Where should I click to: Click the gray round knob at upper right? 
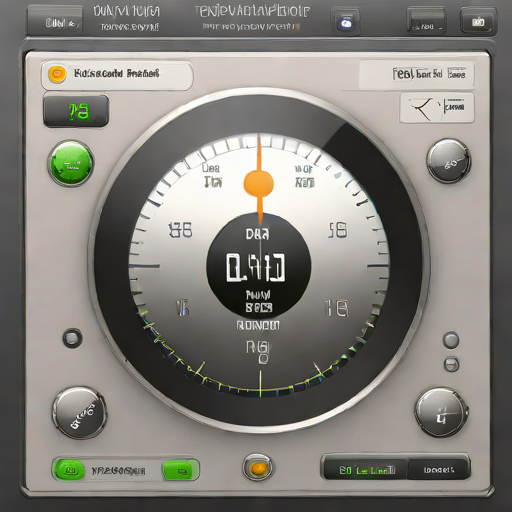tap(449, 162)
